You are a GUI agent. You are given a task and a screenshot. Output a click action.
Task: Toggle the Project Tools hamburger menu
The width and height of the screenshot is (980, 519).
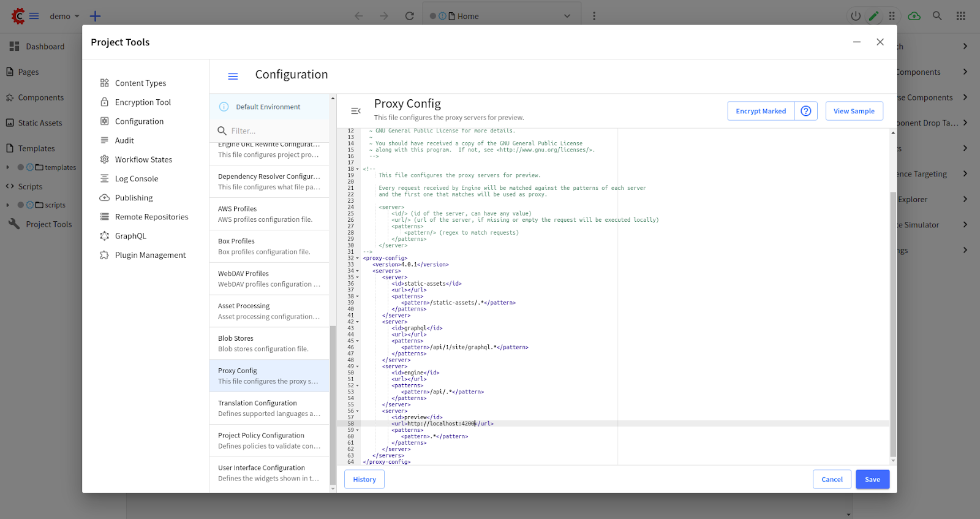tap(233, 77)
